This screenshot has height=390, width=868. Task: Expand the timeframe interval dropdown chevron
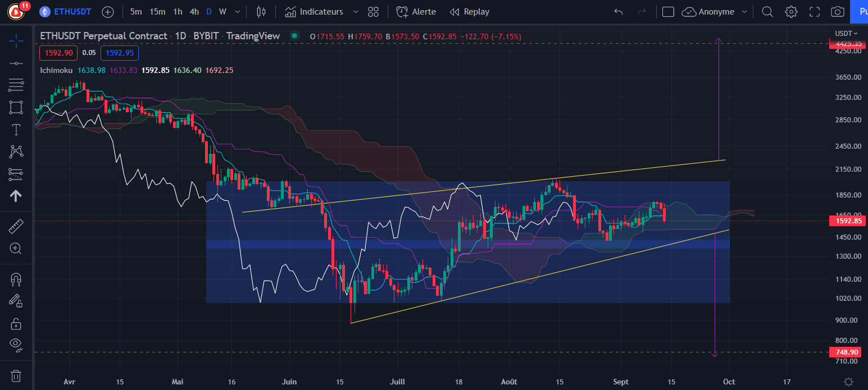[238, 12]
